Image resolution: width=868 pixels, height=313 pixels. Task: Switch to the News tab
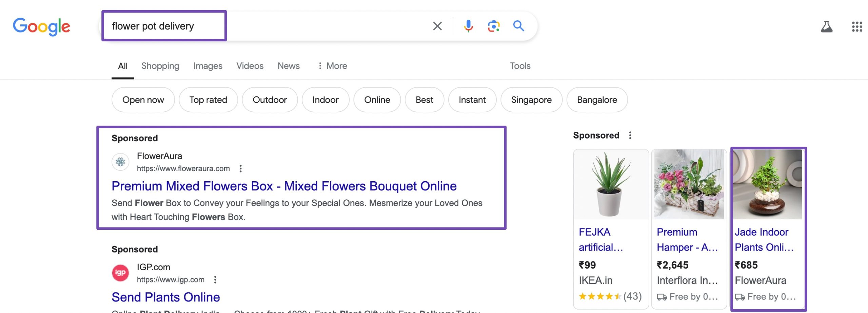tap(289, 66)
